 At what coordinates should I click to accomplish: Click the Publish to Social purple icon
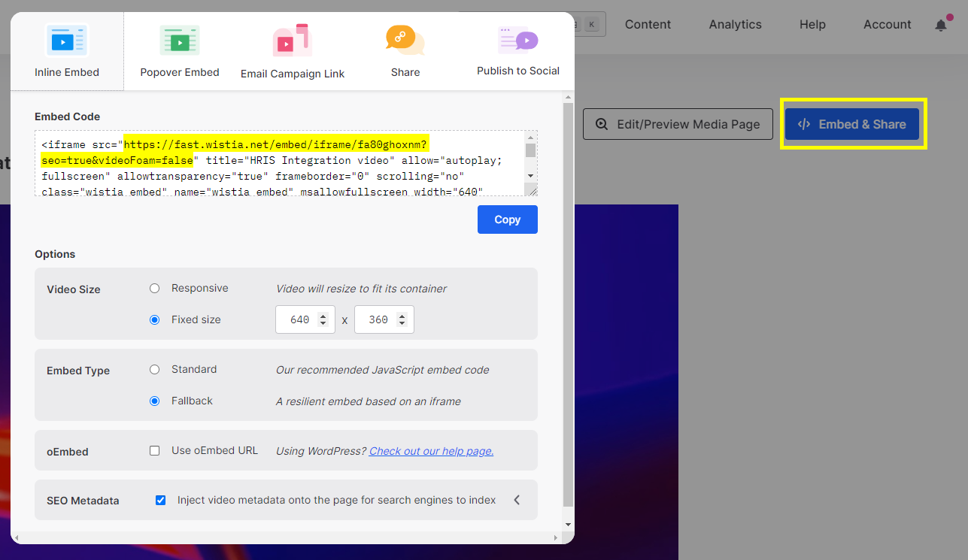[518, 39]
